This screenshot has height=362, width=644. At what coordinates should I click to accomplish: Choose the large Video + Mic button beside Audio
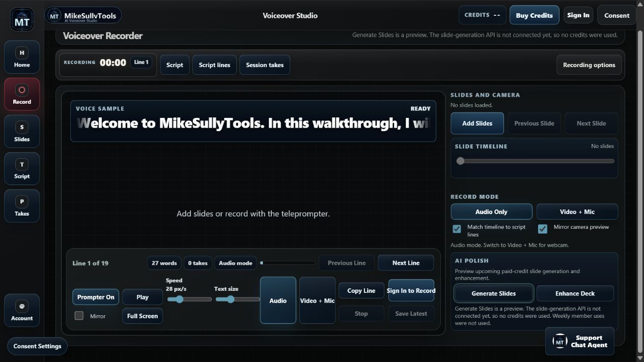pos(317,300)
